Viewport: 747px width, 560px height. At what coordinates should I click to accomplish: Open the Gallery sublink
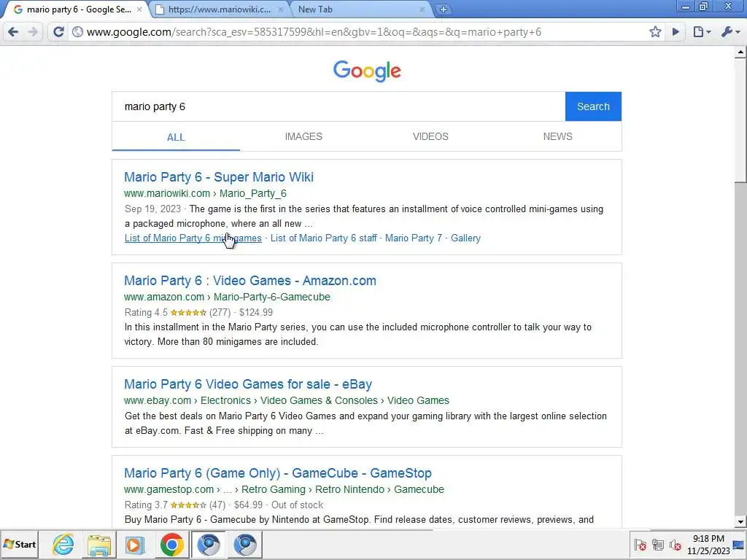click(465, 238)
